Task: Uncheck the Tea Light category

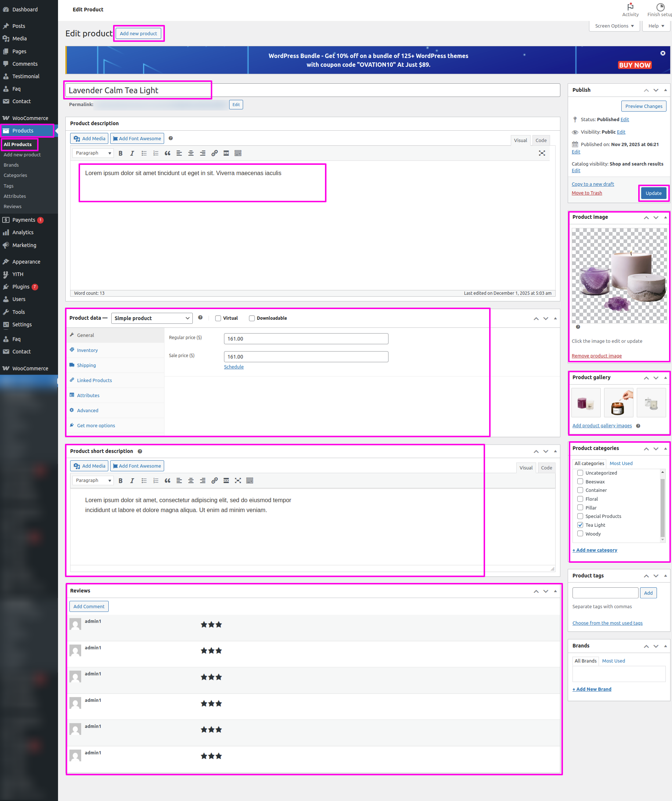Action: tap(580, 525)
